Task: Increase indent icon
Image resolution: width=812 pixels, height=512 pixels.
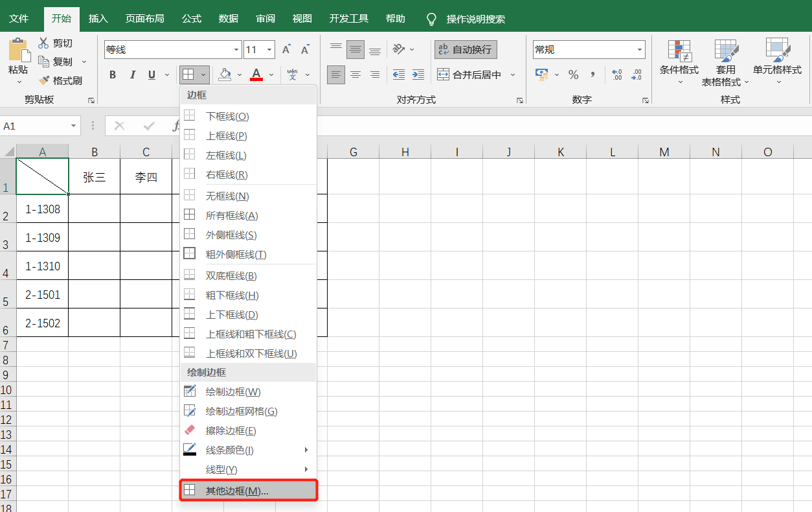Action: pos(418,75)
